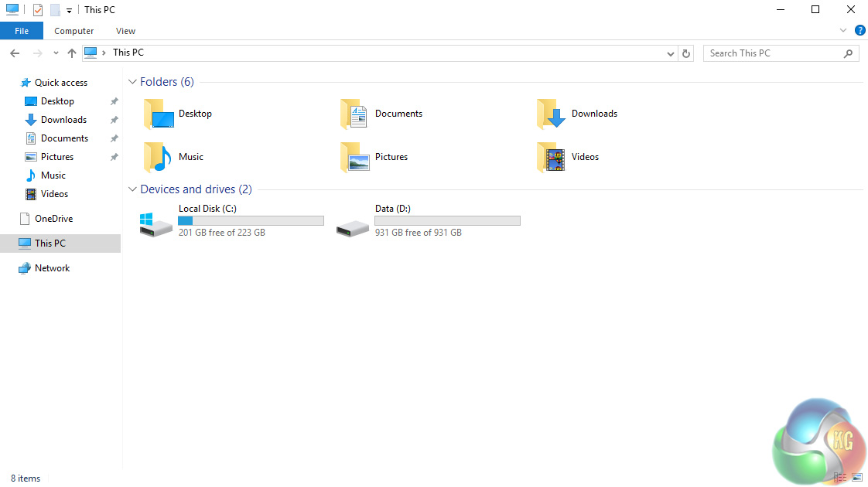
Task: Select the Local Disk (C:) drive icon
Action: click(x=155, y=225)
